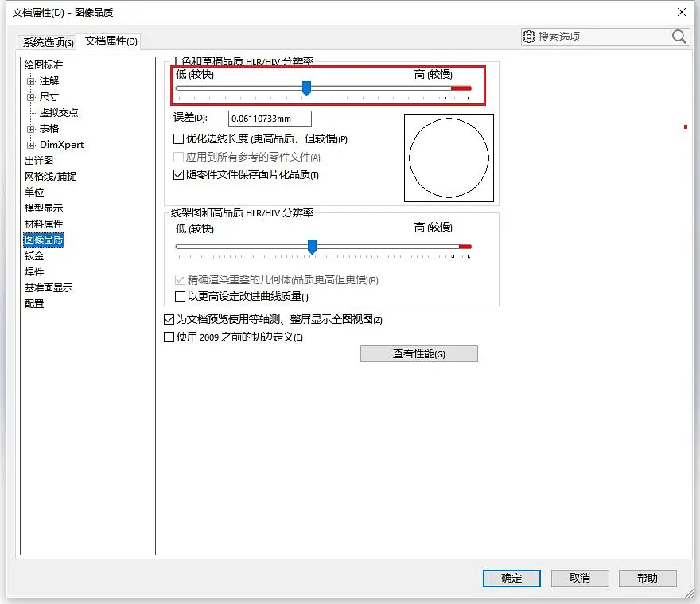The image size is (700, 604).
Task: Select 图像品质 in the tree
Action: [44, 240]
